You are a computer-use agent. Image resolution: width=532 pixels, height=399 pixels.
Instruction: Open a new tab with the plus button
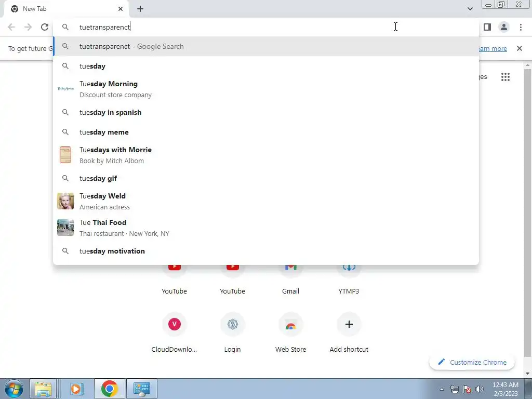pos(140,9)
